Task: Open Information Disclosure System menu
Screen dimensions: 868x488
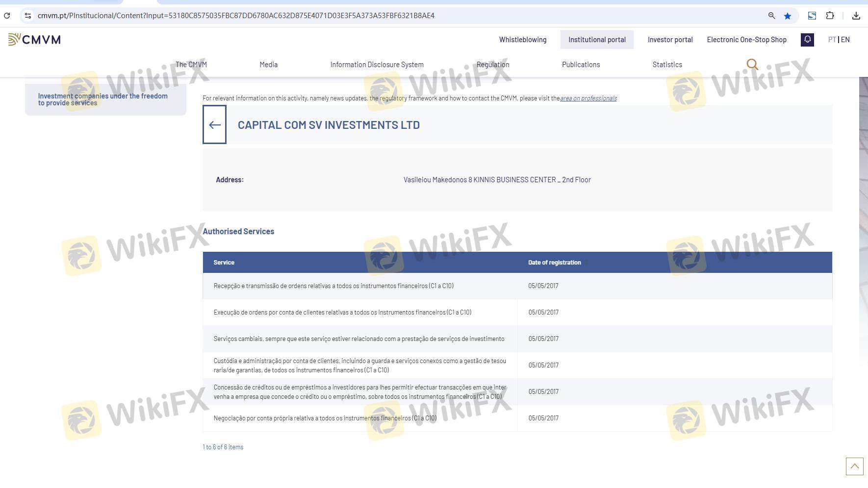Action: coord(377,65)
